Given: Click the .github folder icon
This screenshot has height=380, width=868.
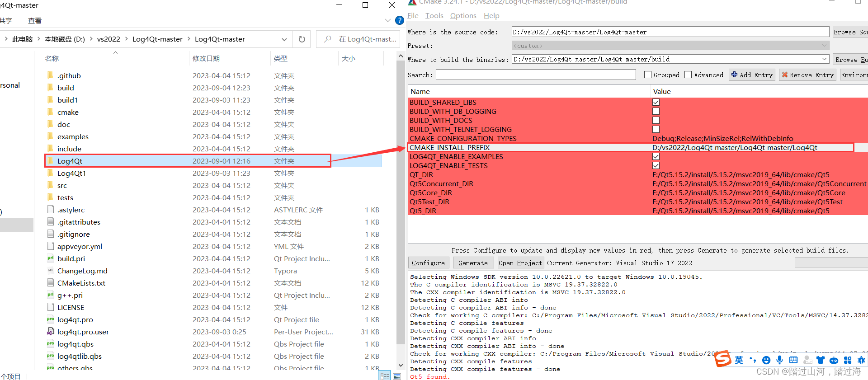Looking at the screenshot, I should [50, 75].
